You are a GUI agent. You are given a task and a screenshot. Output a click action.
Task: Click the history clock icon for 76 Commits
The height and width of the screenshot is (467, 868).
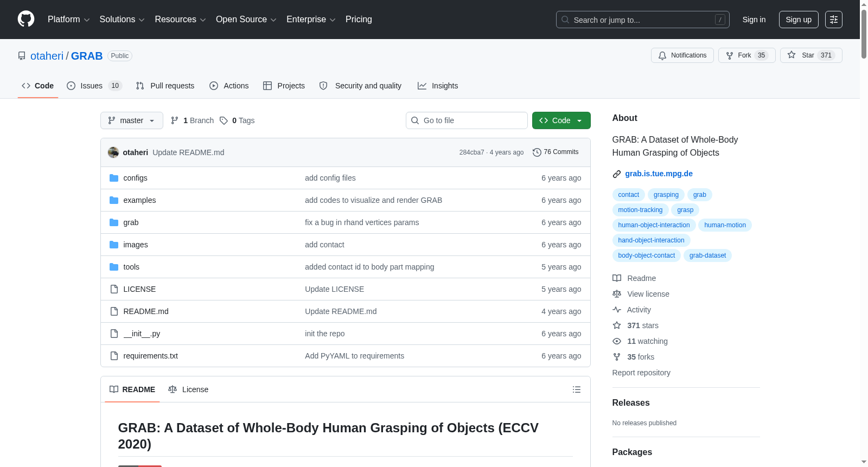(x=537, y=152)
